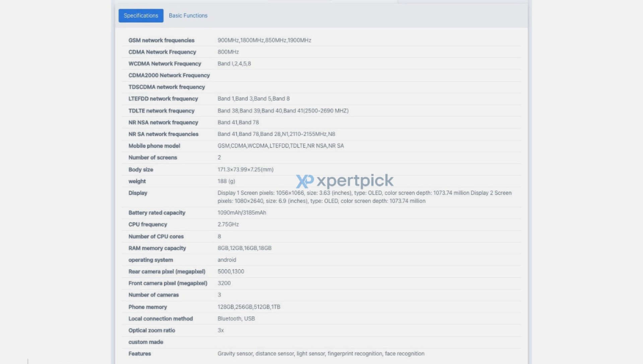
Task: Click the GSM network frequencies label
Action: point(161,40)
